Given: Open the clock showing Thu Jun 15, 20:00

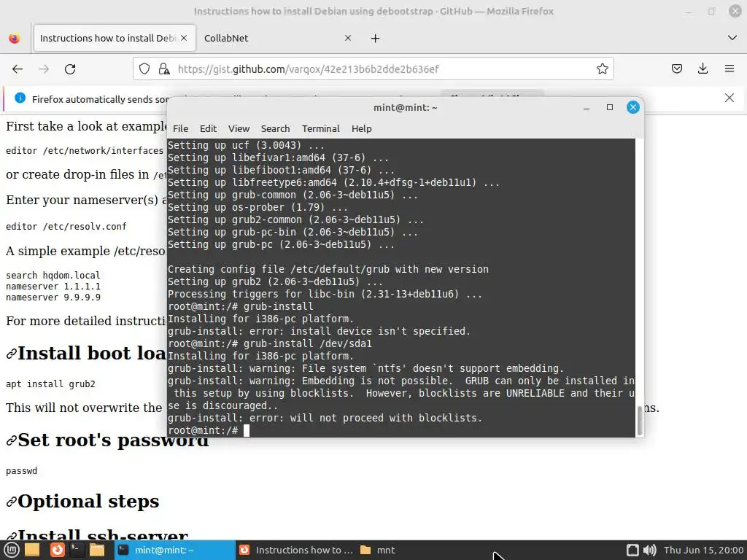Looking at the screenshot, I should pyautogui.click(x=704, y=550).
